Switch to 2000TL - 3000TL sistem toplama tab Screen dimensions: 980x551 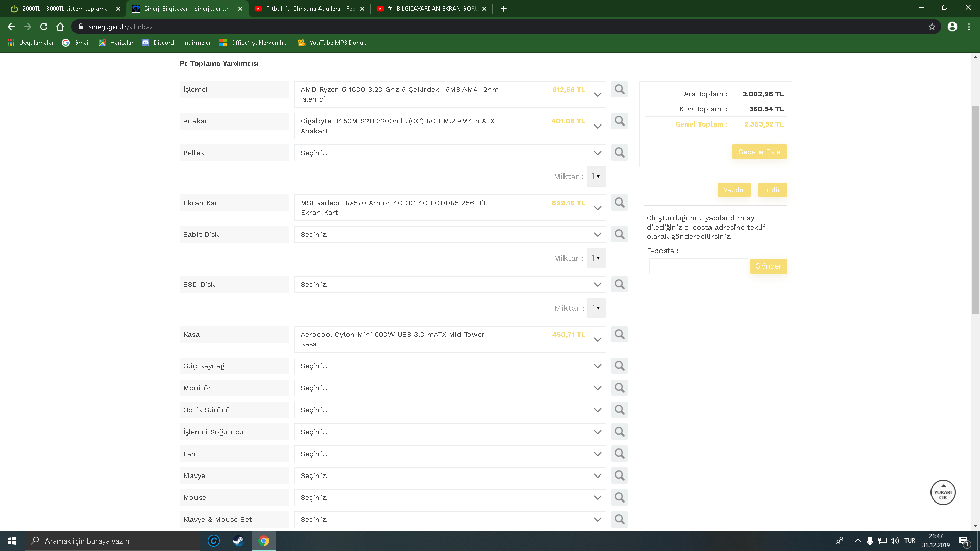pos(65,9)
